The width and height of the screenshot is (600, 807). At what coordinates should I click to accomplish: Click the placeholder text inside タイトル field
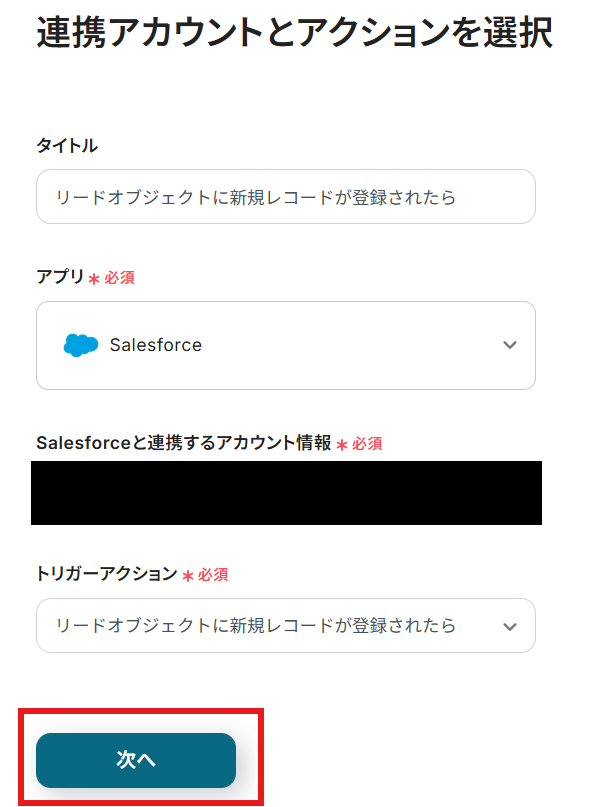click(256, 197)
